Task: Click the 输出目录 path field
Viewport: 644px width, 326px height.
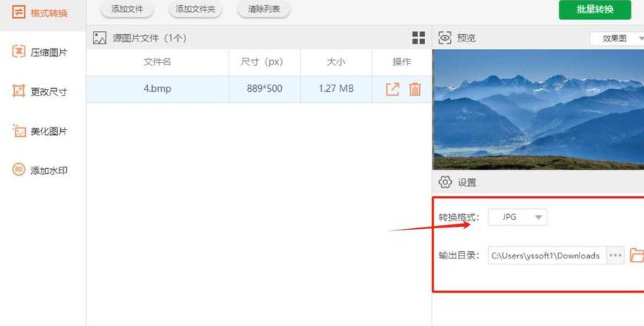Action: (547, 256)
